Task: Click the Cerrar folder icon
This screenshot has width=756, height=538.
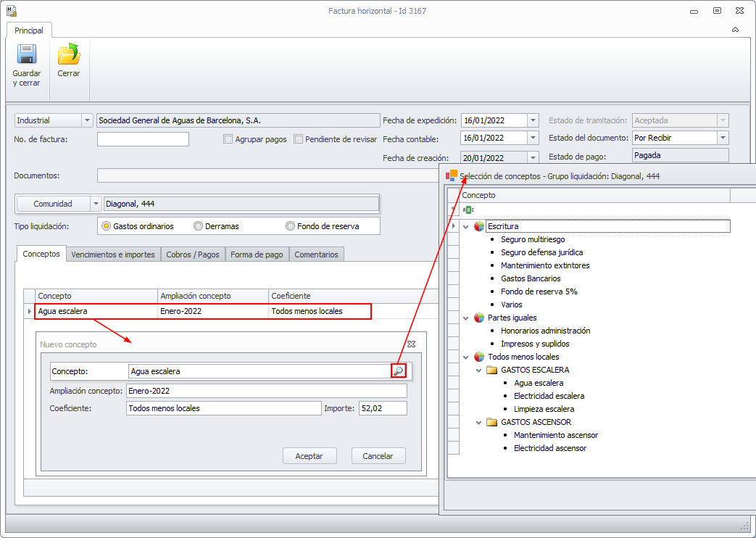Action: 69,55
